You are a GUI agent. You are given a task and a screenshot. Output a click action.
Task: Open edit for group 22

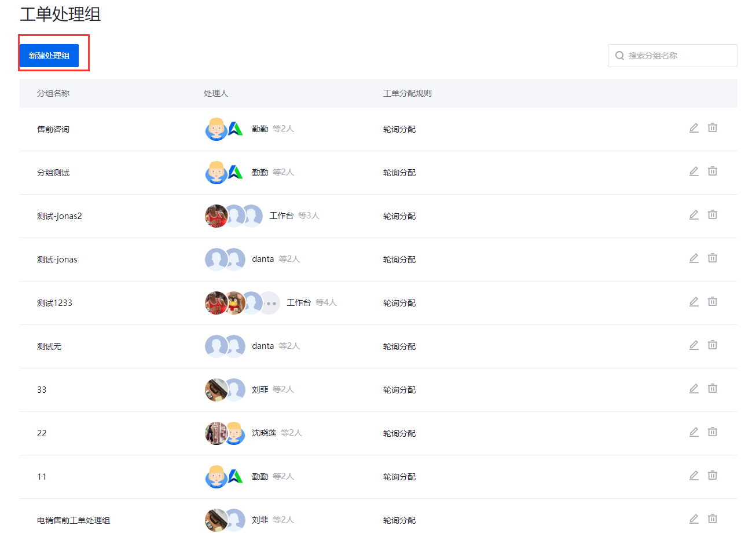coord(693,432)
